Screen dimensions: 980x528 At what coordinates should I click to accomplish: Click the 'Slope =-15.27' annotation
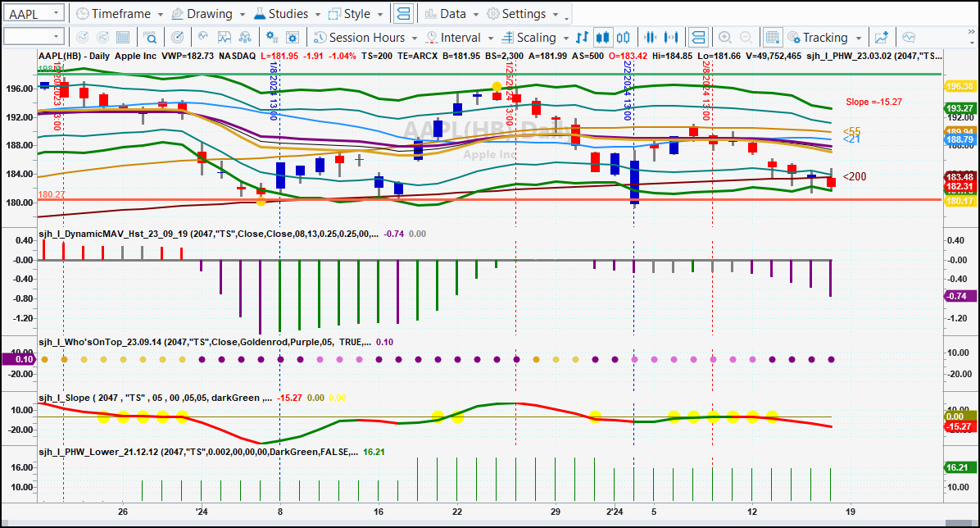pos(873,102)
